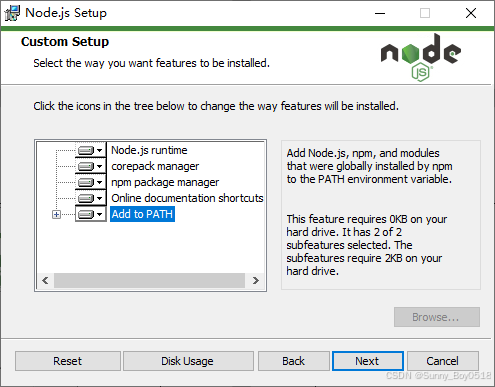Open the npm package manager dropdown arrow
Viewport: 495px width, 387px height.
click(x=99, y=182)
